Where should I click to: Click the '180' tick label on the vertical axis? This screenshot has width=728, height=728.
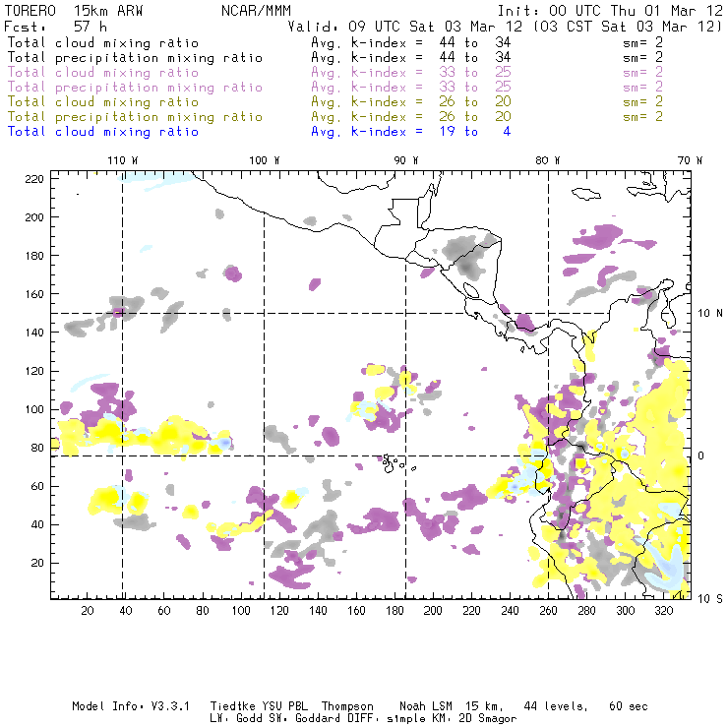pos(34,256)
